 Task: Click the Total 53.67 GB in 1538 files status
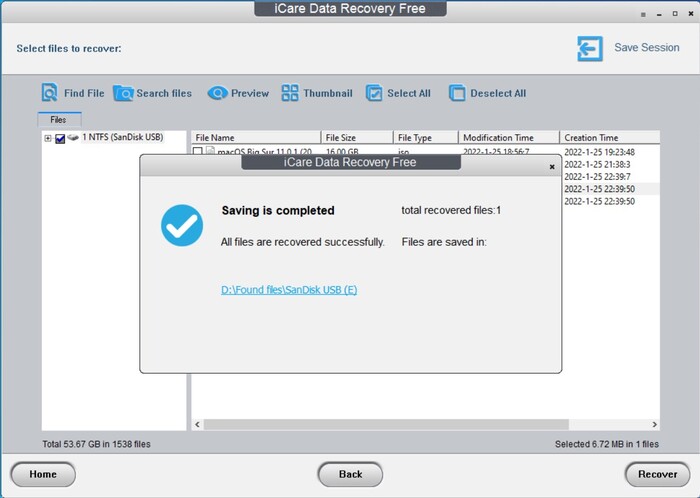(96, 444)
